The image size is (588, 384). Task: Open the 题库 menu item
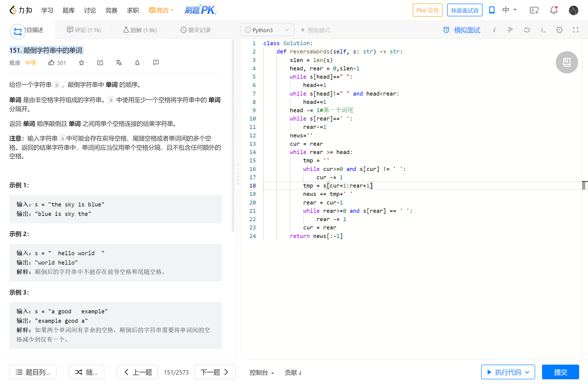point(69,11)
